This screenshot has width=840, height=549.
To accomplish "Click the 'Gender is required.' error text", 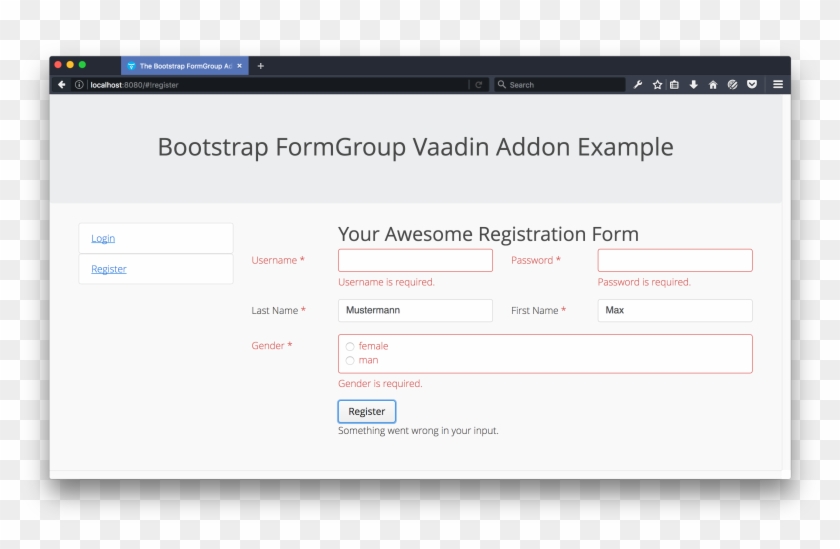I will pyautogui.click(x=380, y=384).
